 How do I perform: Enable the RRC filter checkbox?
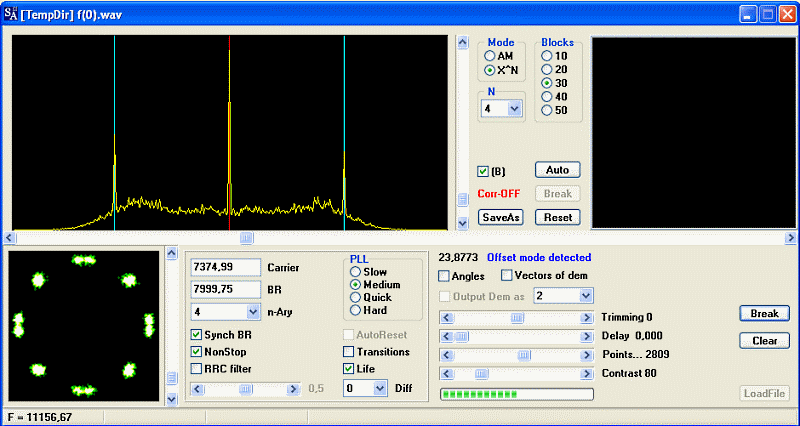pos(196,368)
